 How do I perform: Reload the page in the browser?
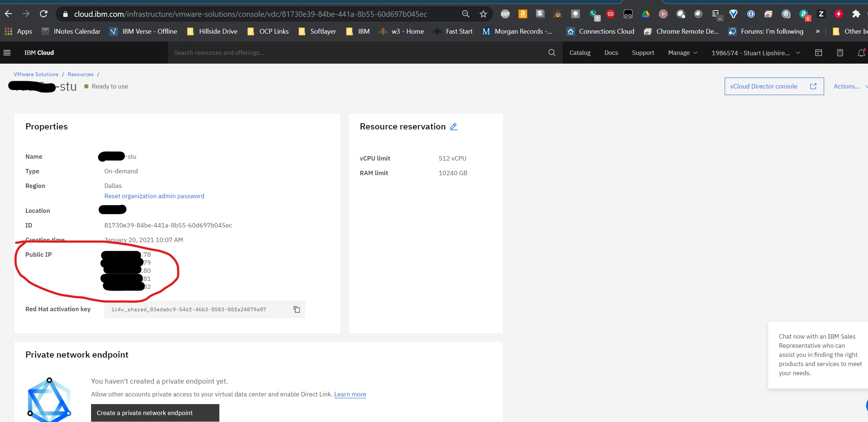click(44, 14)
